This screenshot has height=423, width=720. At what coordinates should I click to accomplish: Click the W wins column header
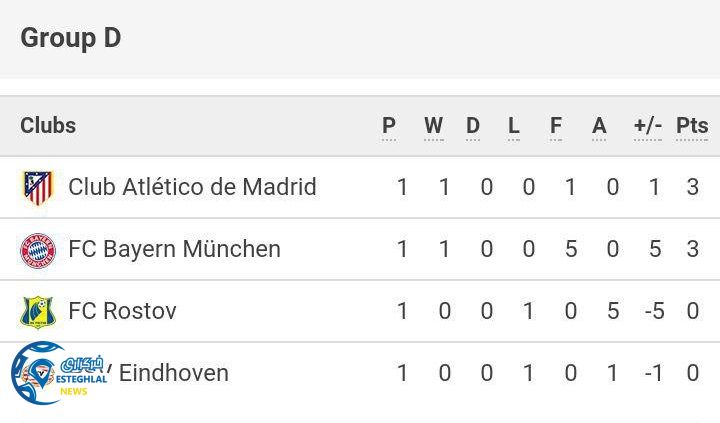tap(433, 126)
